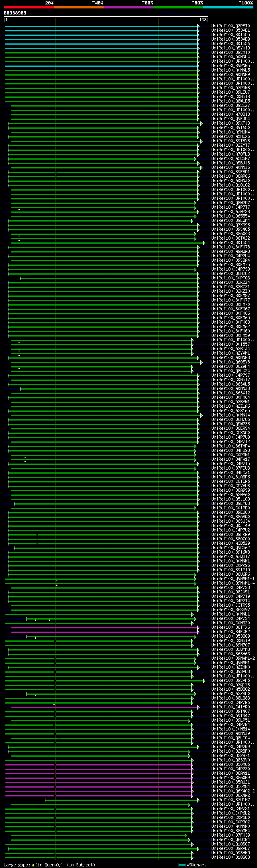
Task: Select label UniRef100_Q6H7U5
Action: (x=230, y=420)
